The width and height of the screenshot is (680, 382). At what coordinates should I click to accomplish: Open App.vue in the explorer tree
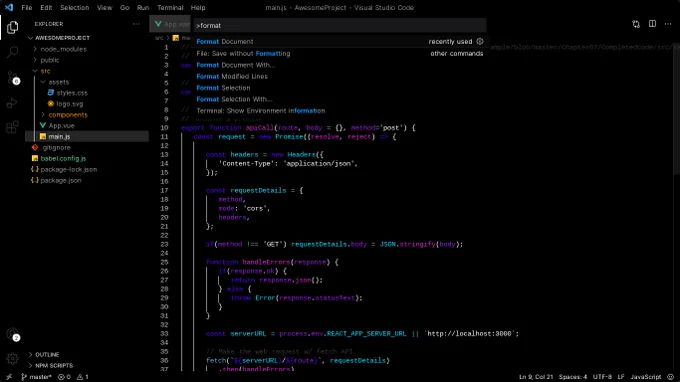[61, 126]
